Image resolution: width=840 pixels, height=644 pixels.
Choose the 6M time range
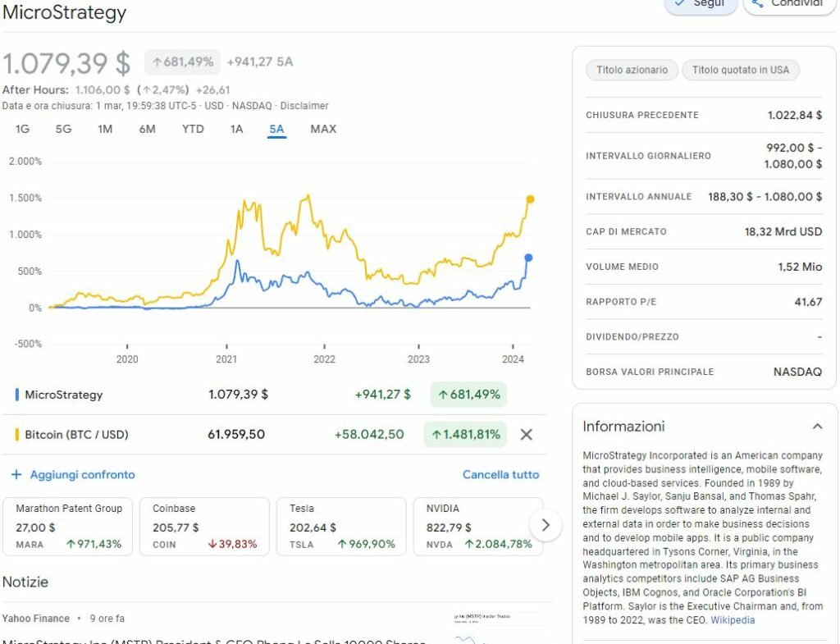[x=147, y=129]
